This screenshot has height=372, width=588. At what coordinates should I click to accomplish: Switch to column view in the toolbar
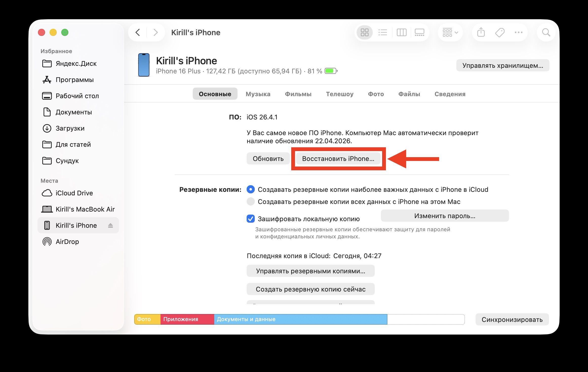(402, 32)
